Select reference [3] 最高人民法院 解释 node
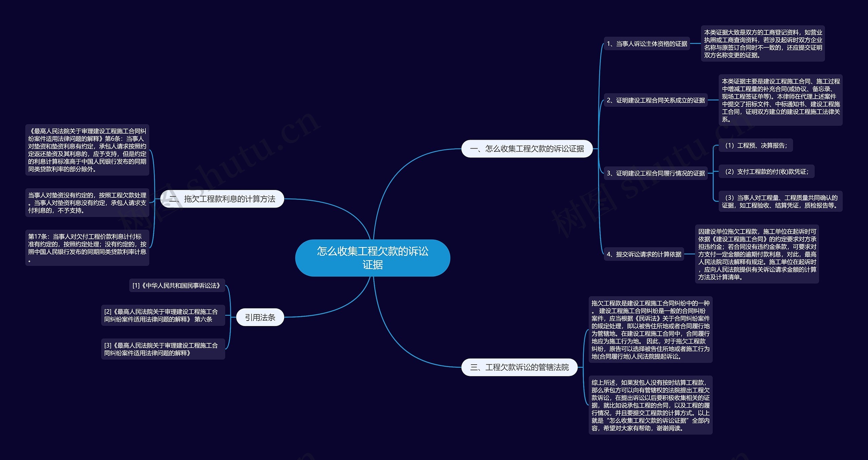 click(163, 349)
